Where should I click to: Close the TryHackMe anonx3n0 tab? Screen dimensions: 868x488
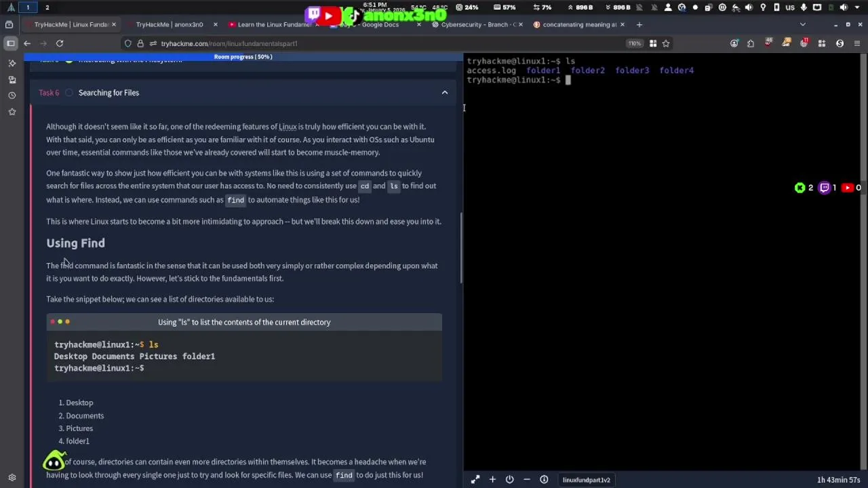(x=216, y=24)
